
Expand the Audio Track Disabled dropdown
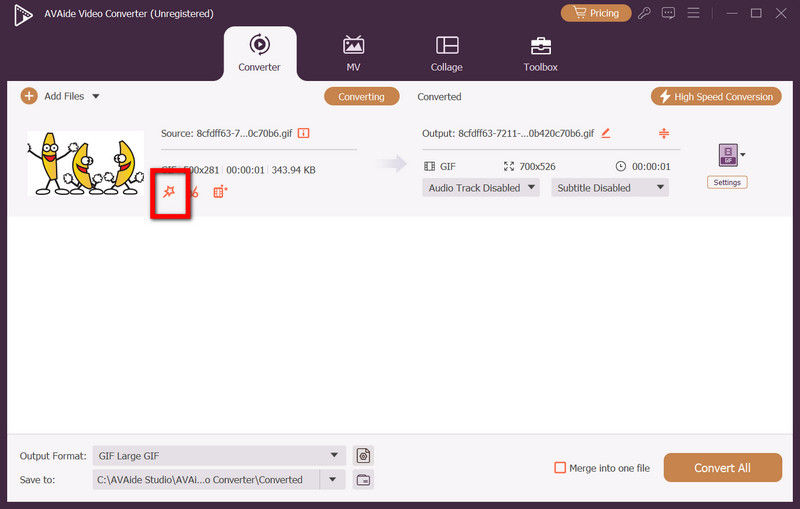tap(482, 187)
